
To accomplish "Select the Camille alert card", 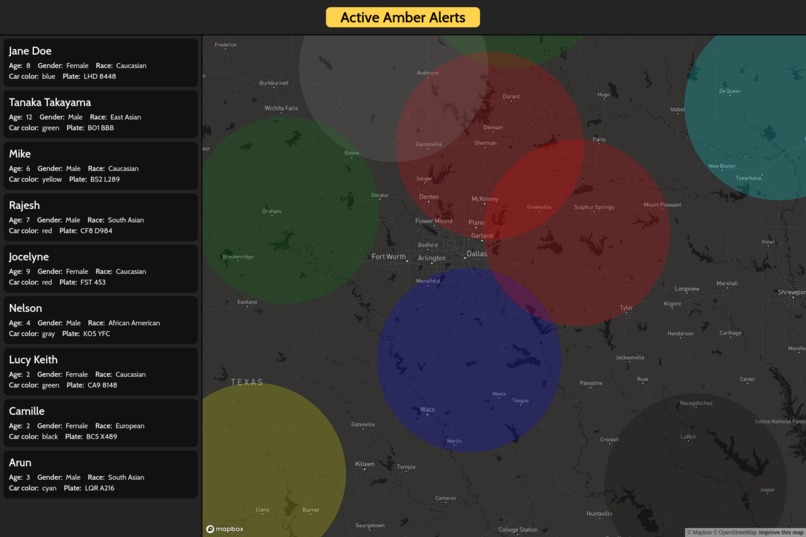I will click(x=101, y=422).
